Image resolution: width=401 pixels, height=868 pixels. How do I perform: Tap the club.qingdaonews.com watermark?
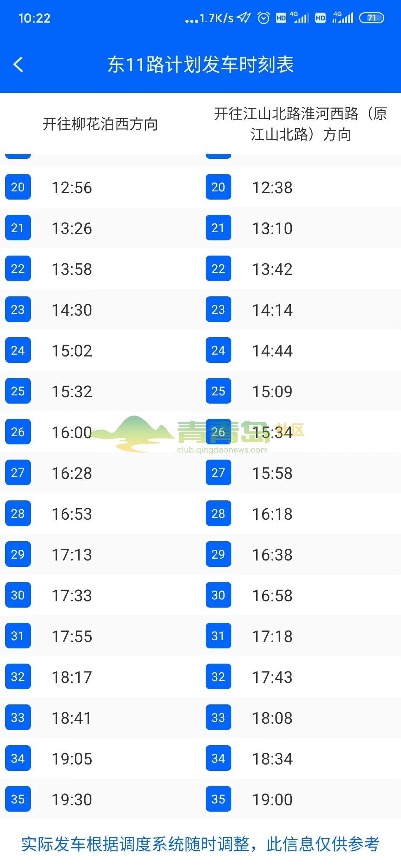pyautogui.click(x=222, y=450)
